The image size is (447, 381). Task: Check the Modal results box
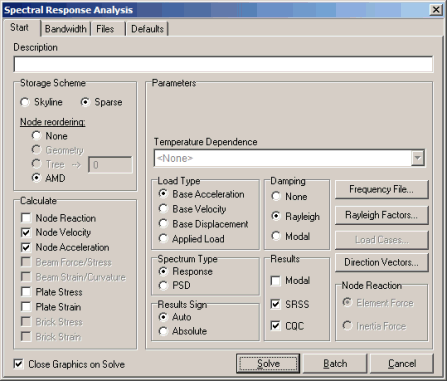click(290, 281)
